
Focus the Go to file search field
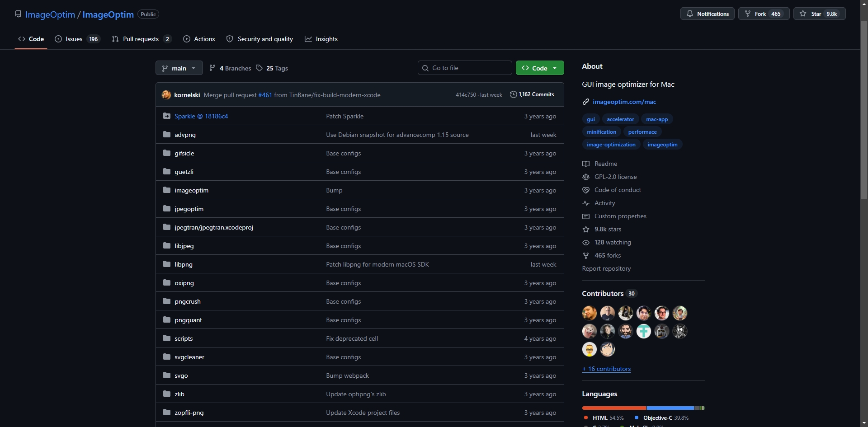[465, 68]
